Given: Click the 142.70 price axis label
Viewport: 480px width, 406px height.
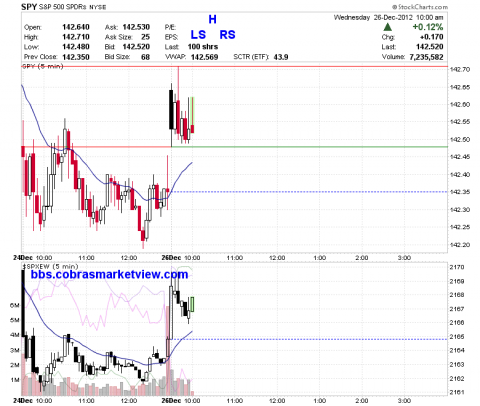Looking at the screenshot, I should [460, 69].
